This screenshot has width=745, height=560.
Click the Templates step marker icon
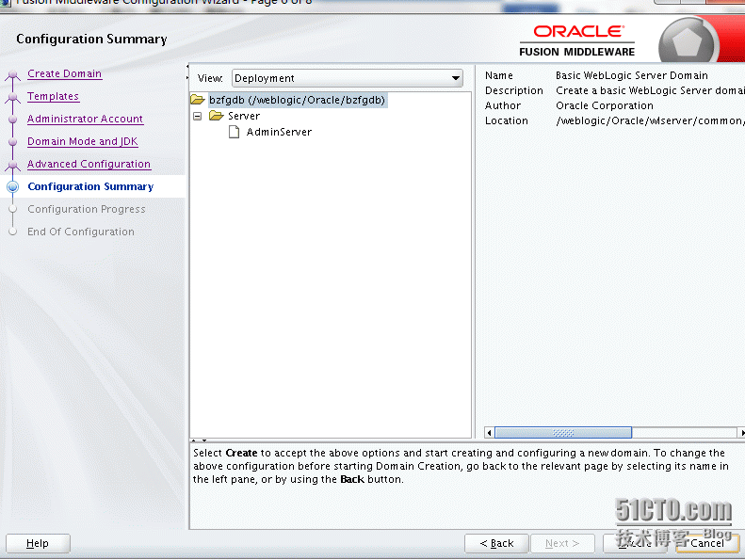click(x=13, y=97)
